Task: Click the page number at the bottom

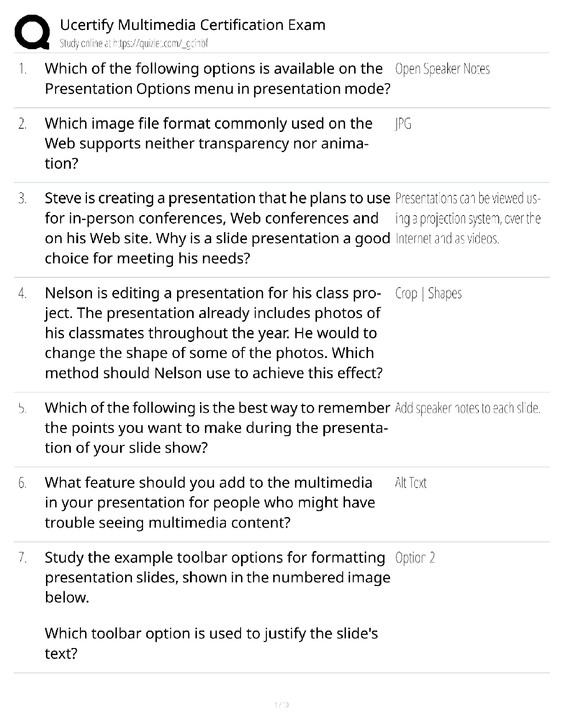Action: pyautogui.click(x=281, y=705)
